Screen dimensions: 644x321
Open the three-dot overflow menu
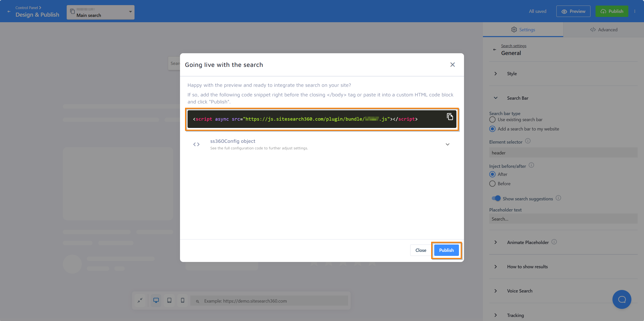(635, 11)
